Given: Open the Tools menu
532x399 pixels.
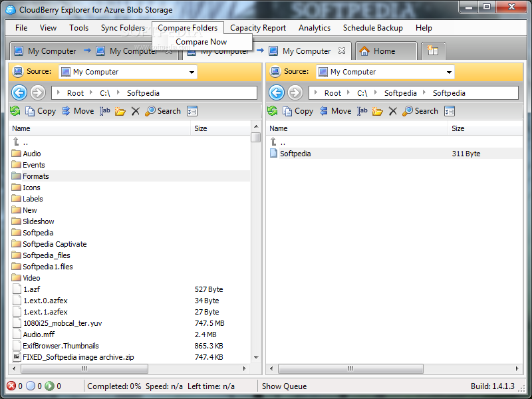Looking at the screenshot, I should [78, 28].
